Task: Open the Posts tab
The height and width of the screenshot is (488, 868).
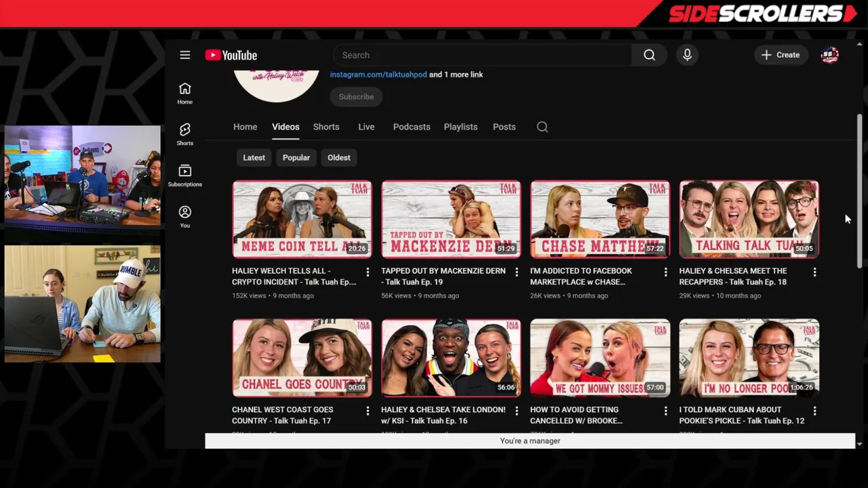Action: click(x=504, y=127)
